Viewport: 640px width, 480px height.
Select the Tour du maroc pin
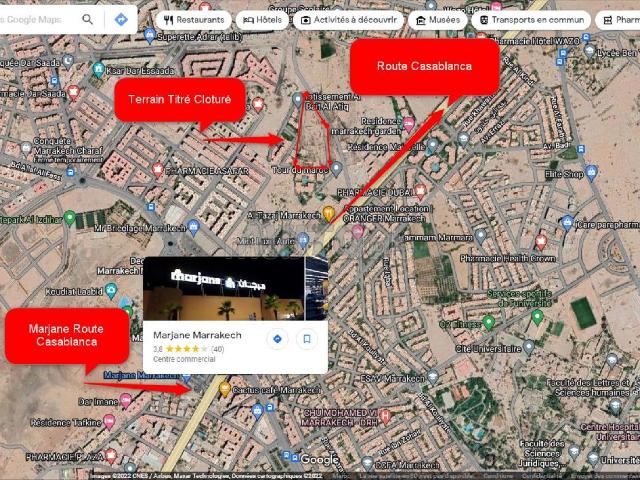[x=336, y=168]
